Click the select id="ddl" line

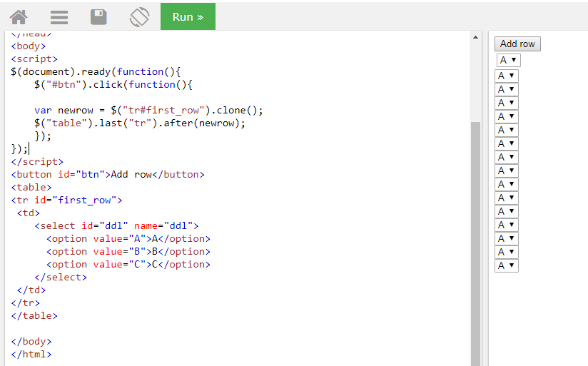[x=116, y=225]
